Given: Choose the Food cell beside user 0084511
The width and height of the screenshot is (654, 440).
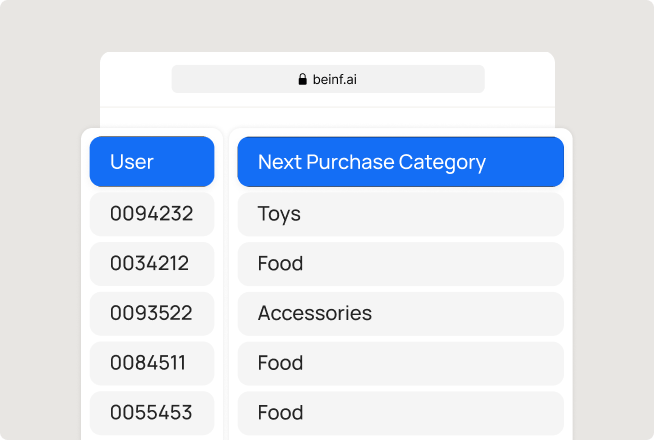Looking at the screenshot, I should coord(400,363).
